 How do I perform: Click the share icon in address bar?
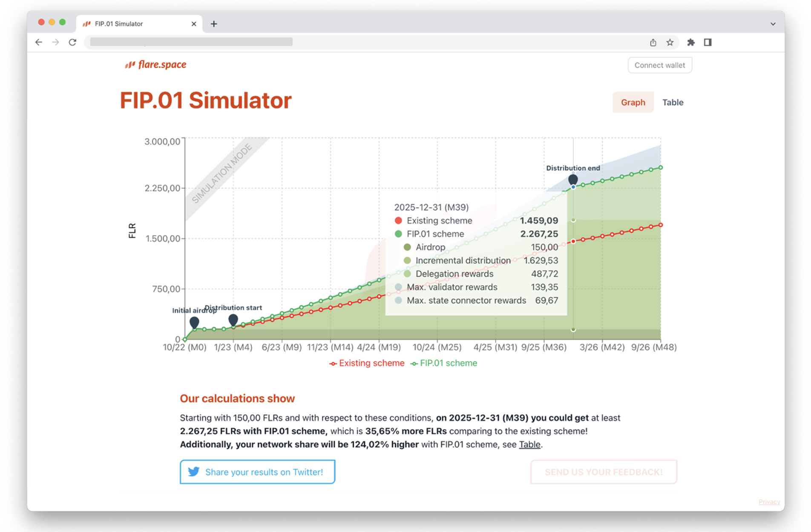(653, 42)
